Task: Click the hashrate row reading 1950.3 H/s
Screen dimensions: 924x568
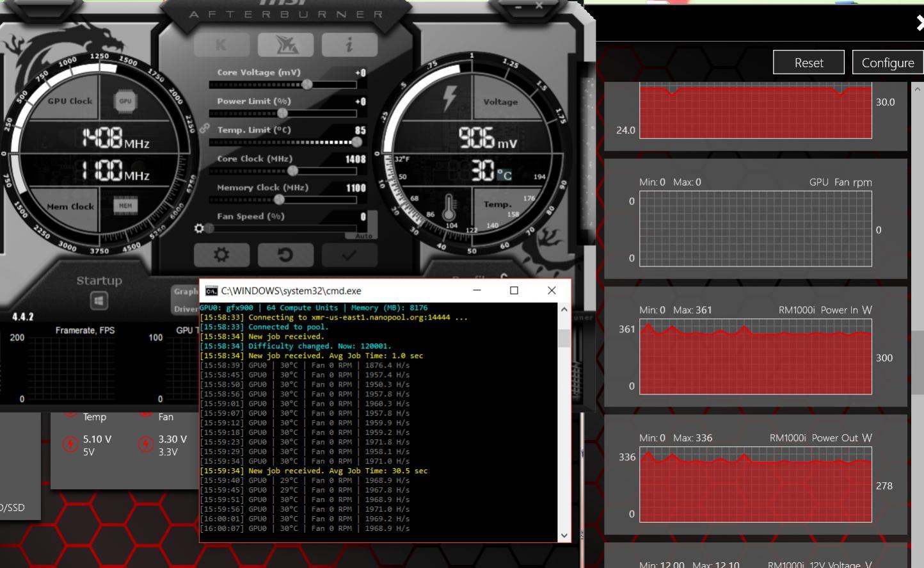Action: click(305, 385)
